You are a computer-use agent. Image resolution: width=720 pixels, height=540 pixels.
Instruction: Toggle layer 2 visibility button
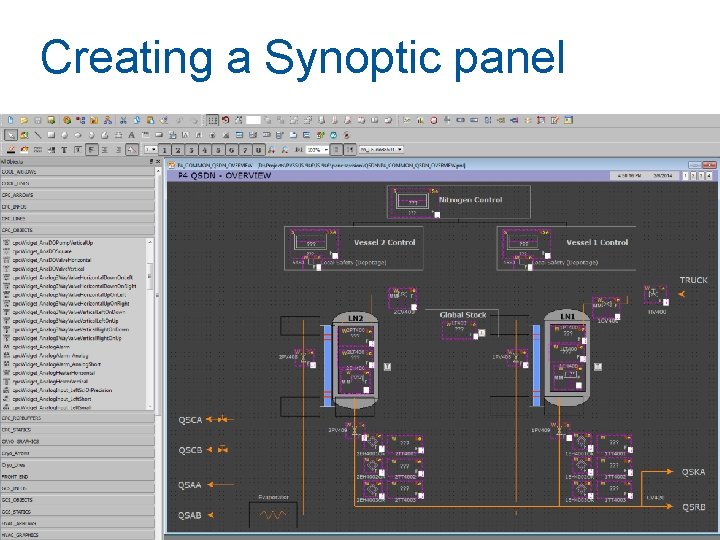coord(178,150)
